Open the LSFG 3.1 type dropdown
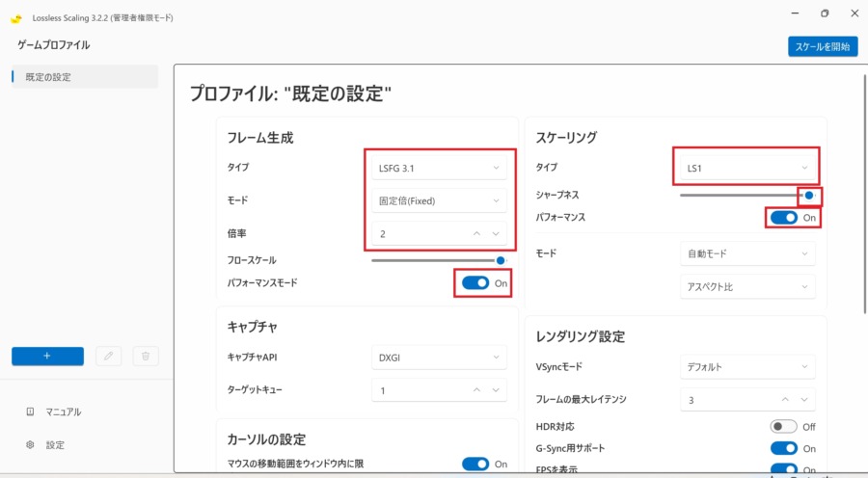This screenshot has width=868, height=478. click(x=438, y=168)
